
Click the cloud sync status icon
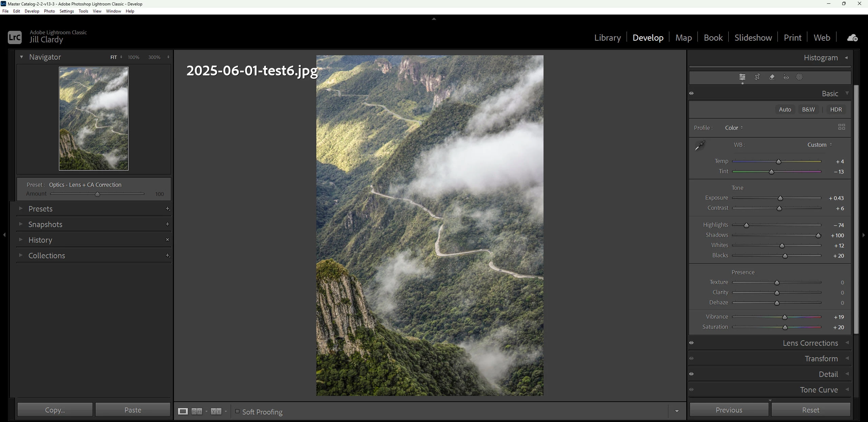pyautogui.click(x=852, y=38)
